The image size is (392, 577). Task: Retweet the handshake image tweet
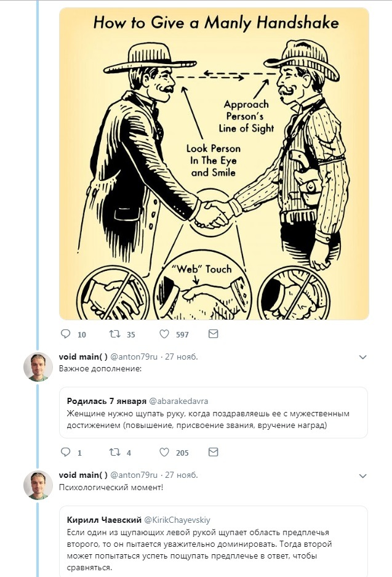[114, 334]
